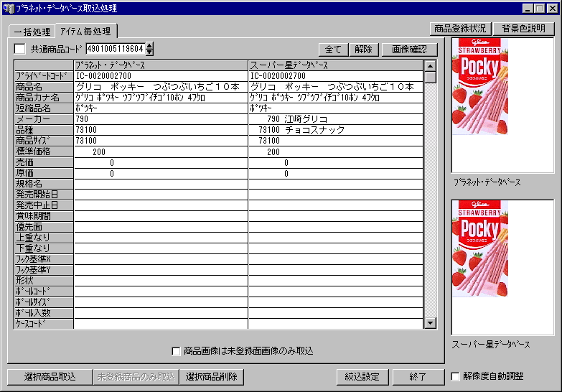Select the ボールサイズ row header
The image size is (562, 392).
point(44,302)
